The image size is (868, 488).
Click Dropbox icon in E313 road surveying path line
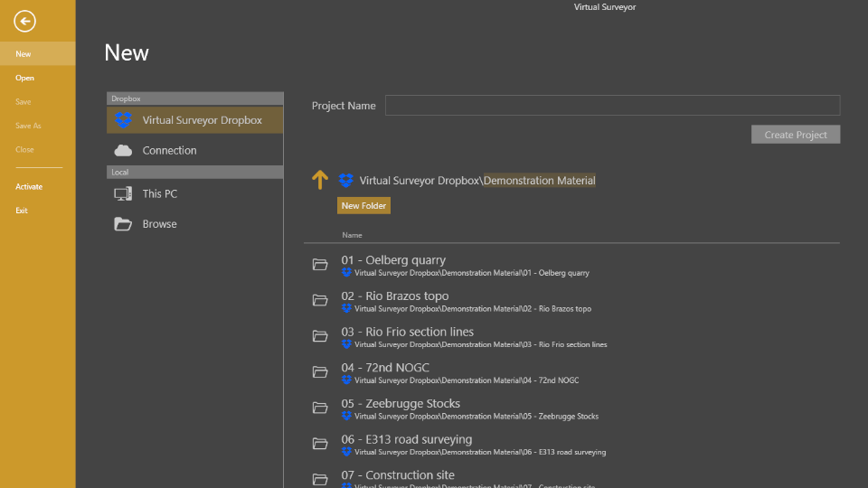(x=346, y=452)
